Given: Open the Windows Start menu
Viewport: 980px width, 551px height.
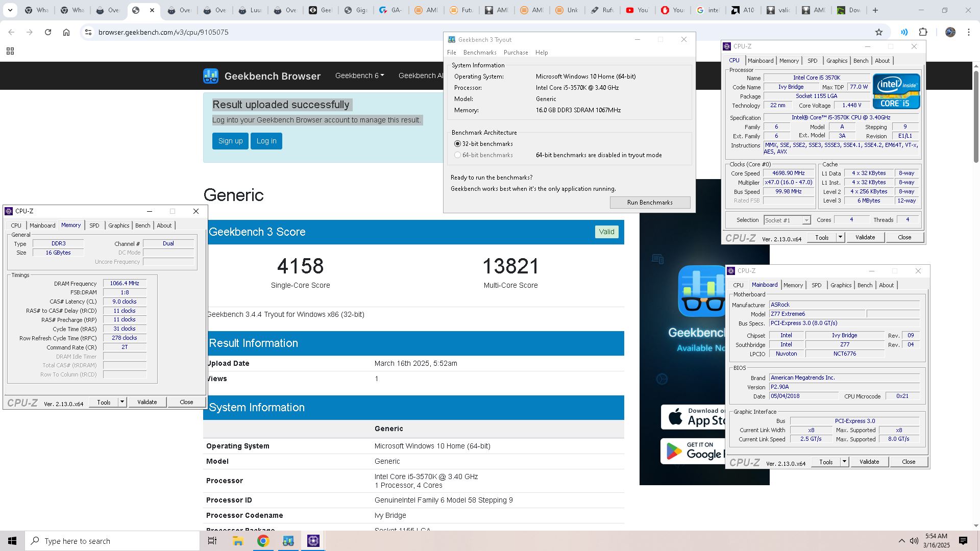Looking at the screenshot, I should [12, 541].
